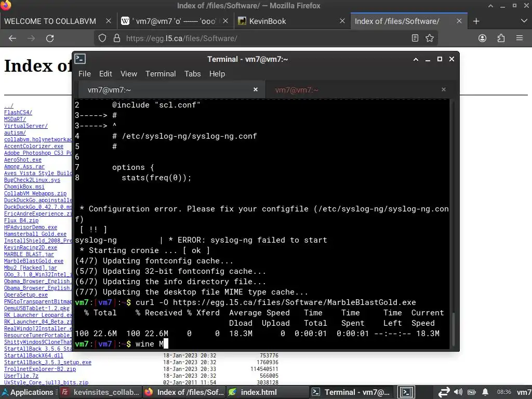Switch to the vm7@vm7 Wikipedia tab
The height and width of the screenshot is (399, 532).
[x=175, y=21]
